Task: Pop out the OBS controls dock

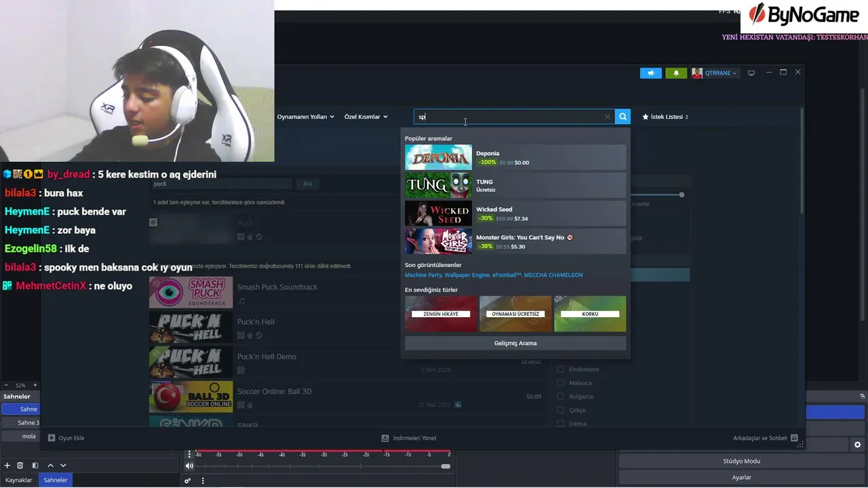Action: coord(863,396)
